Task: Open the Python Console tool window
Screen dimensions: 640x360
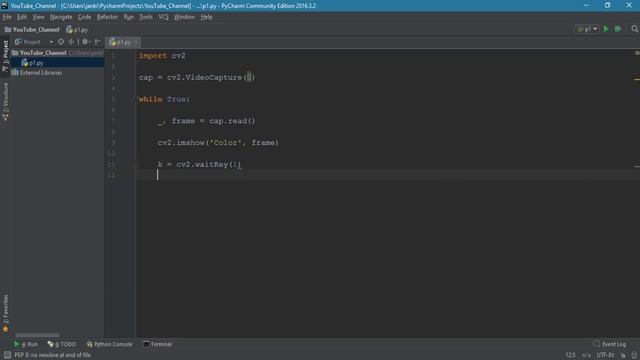Action: (109, 344)
